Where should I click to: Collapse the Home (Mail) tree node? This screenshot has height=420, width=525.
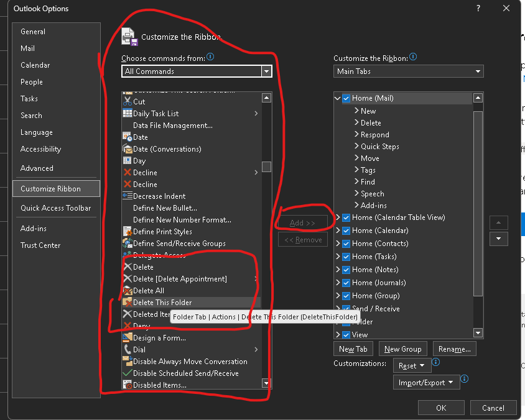click(x=338, y=98)
